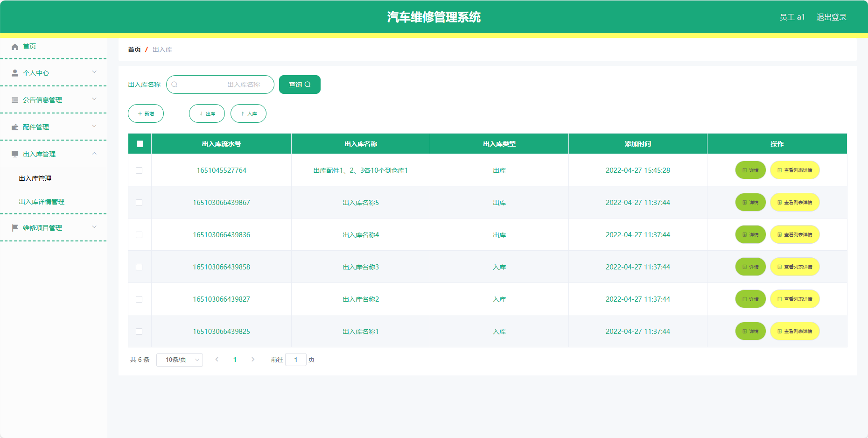This screenshot has height=438, width=868.
Task: Click the 出入库类型 column header
Action: (499, 144)
